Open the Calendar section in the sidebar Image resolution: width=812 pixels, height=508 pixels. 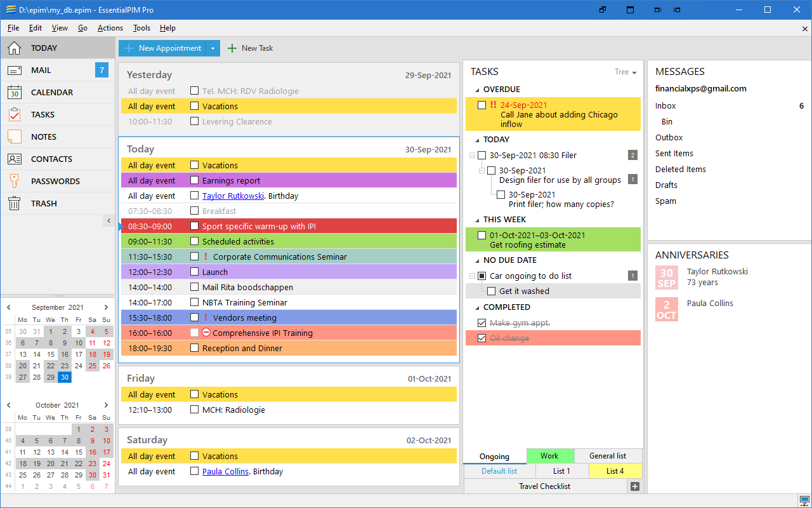pos(49,92)
